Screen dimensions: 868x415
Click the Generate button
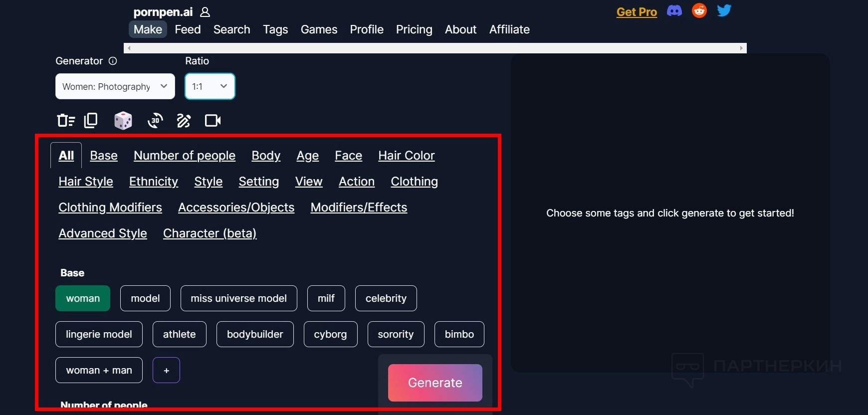click(435, 383)
